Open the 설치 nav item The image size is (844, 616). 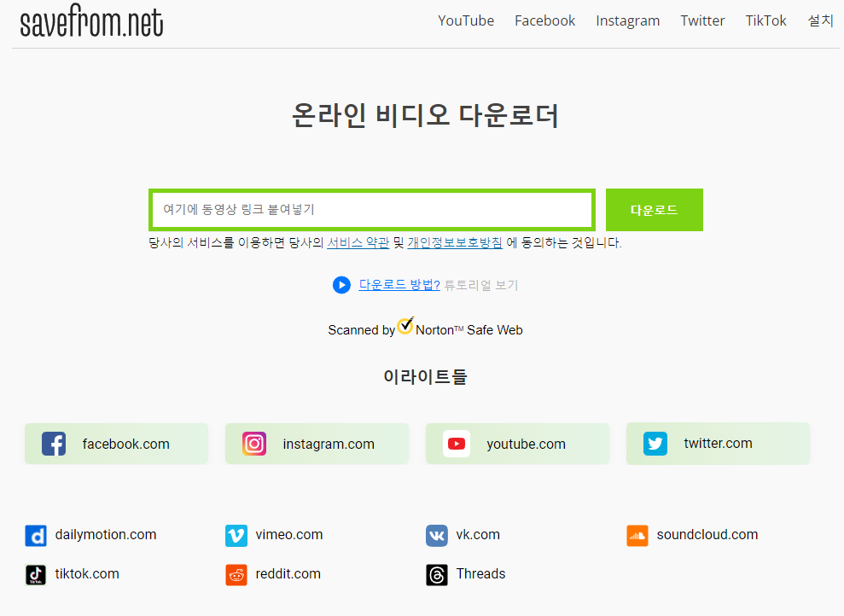[820, 21]
